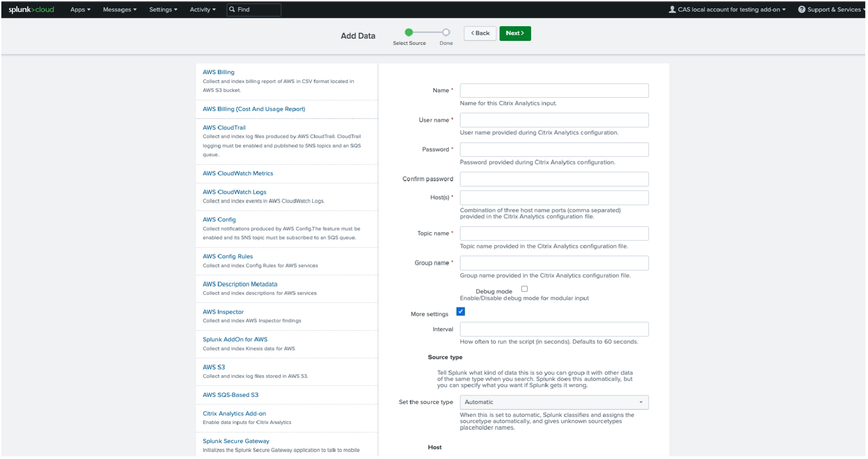This screenshot has width=868, height=459.
Task: Open AWS Description Metadata source
Action: pos(240,284)
